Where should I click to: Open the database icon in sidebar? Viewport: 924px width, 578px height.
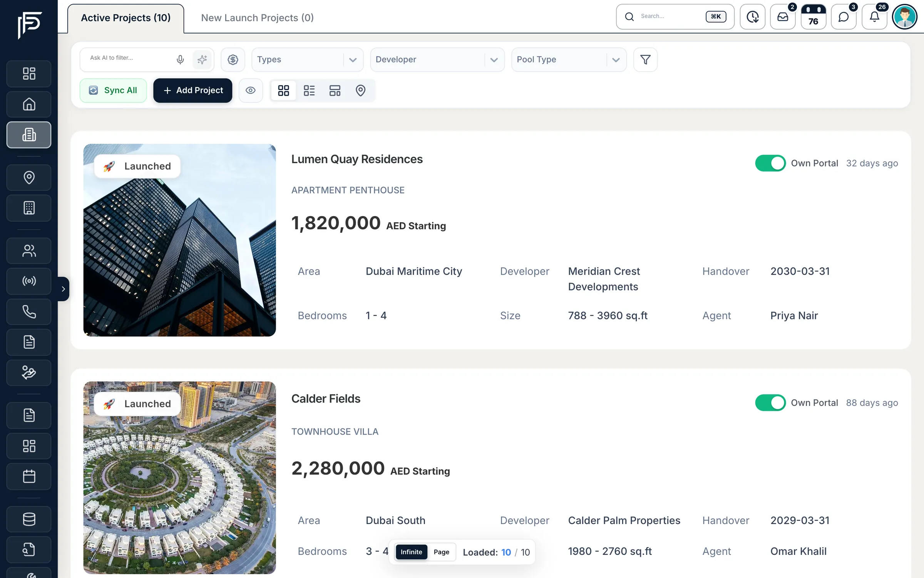[x=29, y=519]
